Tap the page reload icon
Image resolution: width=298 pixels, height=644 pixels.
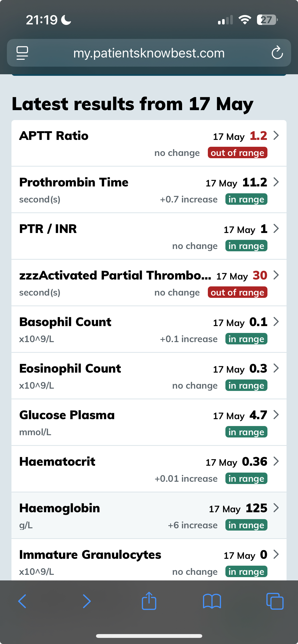[x=277, y=53]
